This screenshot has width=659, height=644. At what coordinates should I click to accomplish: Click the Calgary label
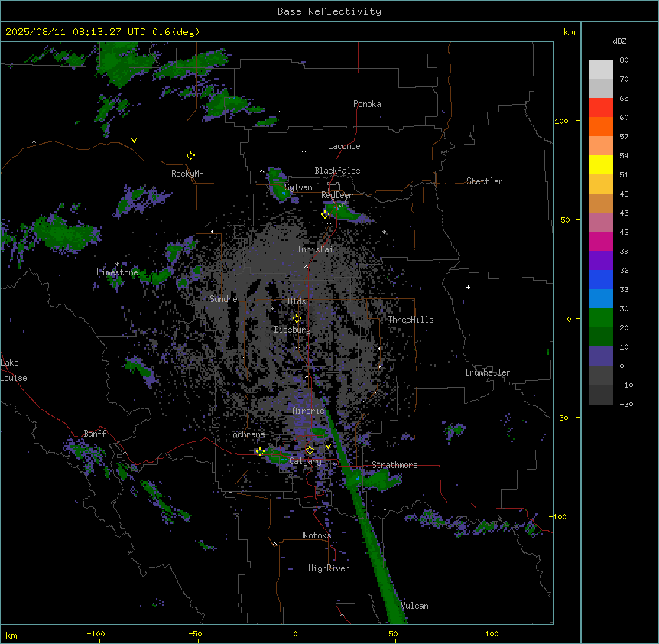(305, 461)
